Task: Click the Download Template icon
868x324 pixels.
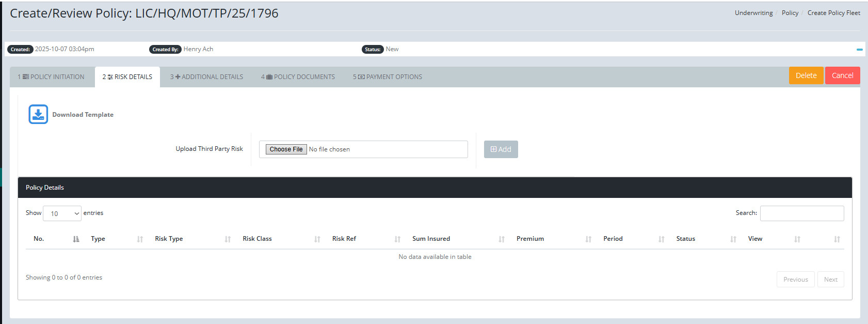Action: tap(38, 114)
